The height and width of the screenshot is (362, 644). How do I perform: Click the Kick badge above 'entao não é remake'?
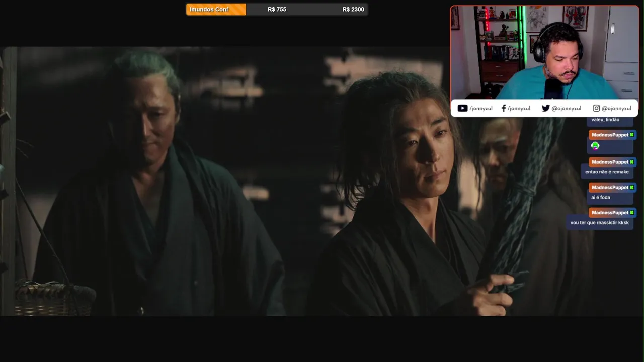[632, 162]
